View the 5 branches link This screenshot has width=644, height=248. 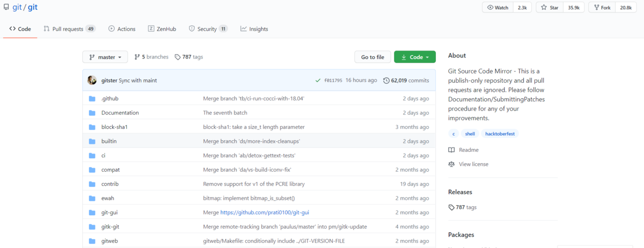point(151,57)
